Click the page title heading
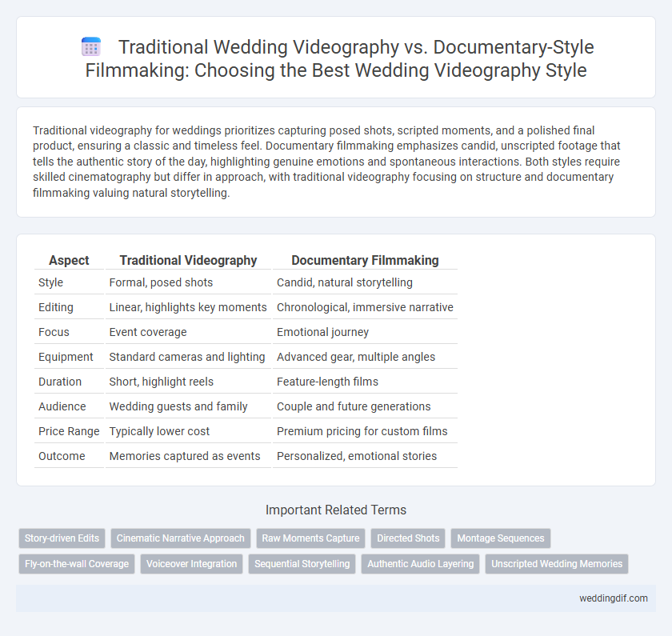 336,58
